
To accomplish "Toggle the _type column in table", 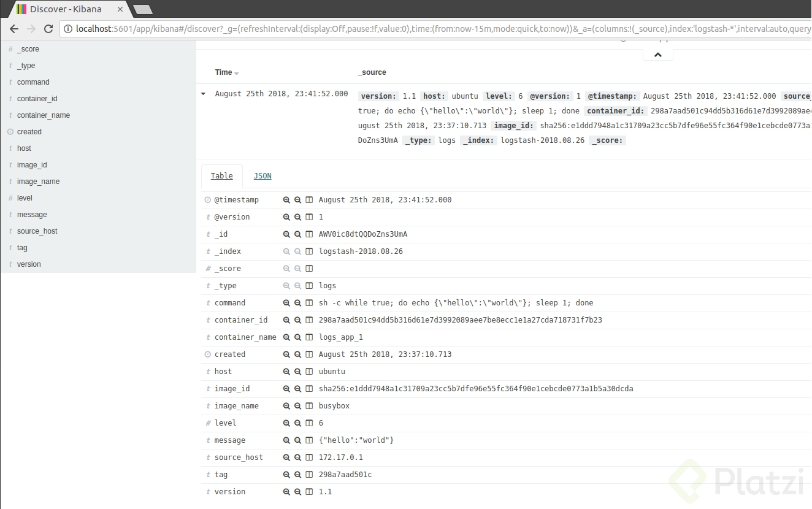I will (310, 286).
